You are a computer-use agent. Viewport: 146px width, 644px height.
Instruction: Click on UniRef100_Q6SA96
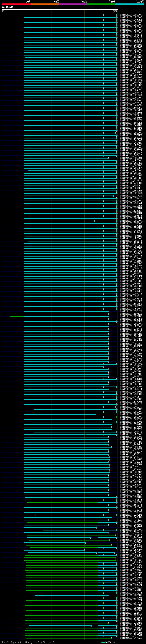pyautogui.click(x=131, y=42)
